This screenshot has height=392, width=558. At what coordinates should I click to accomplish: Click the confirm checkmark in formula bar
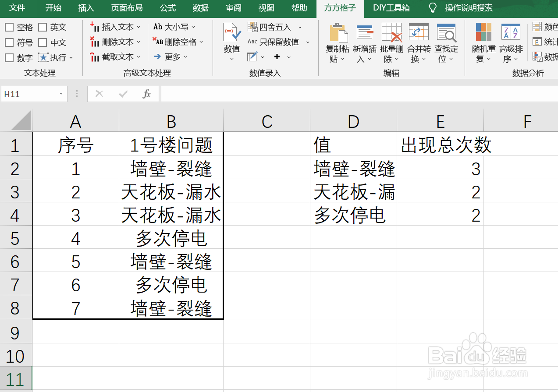point(123,94)
